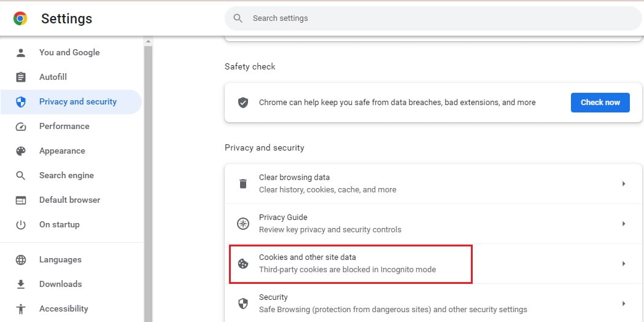This screenshot has height=322, width=644.
Task: Click the Languages globe icon
Action: [x=21, y=259]
